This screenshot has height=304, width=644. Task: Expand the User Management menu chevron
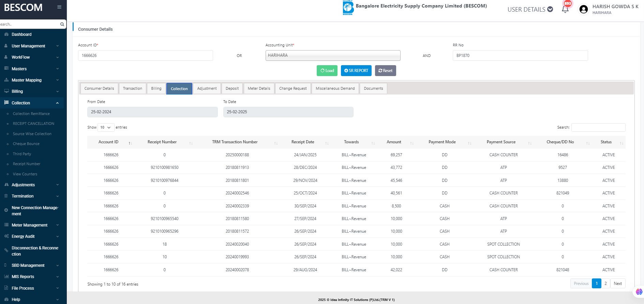pyautogui.click(x=57, y=46)
